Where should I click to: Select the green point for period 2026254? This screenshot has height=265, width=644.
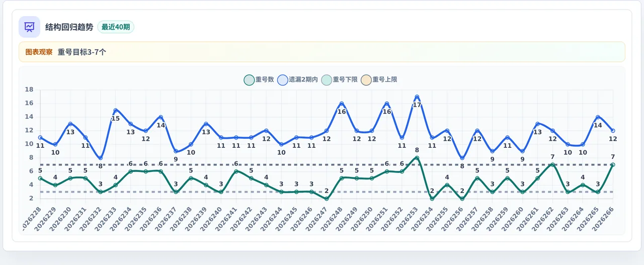(432, 199)
